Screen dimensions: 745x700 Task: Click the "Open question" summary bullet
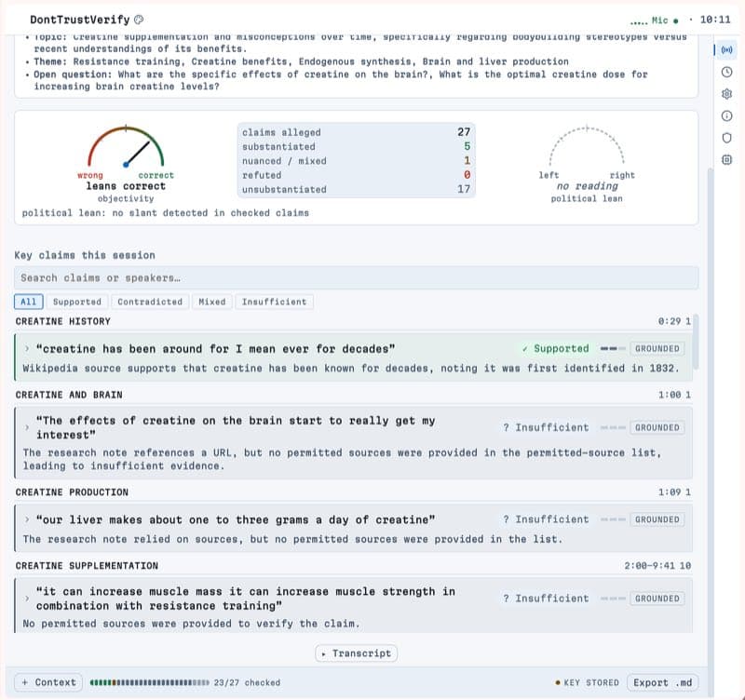tap(340, 80)
